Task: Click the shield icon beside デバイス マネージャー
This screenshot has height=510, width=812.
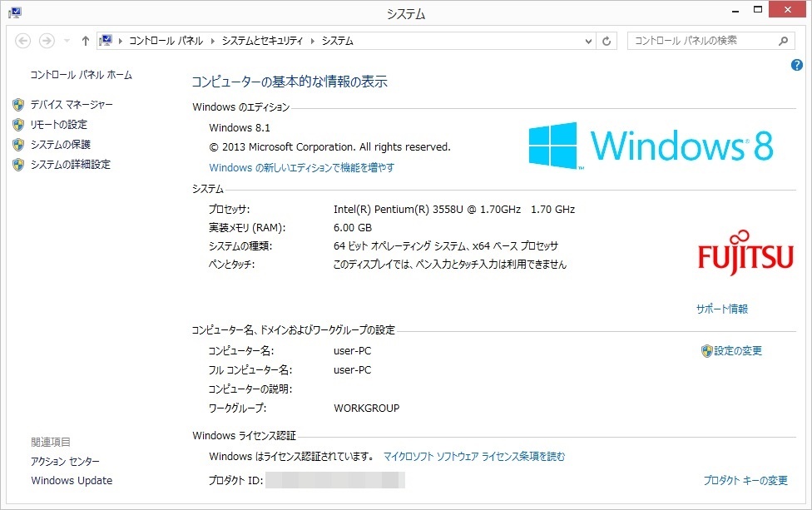Action: pos(18,105)
